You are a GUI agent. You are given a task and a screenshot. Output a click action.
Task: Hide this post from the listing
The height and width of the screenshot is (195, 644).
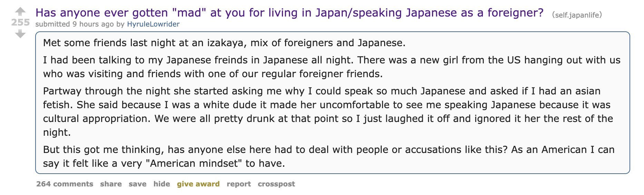pos(162,184)
